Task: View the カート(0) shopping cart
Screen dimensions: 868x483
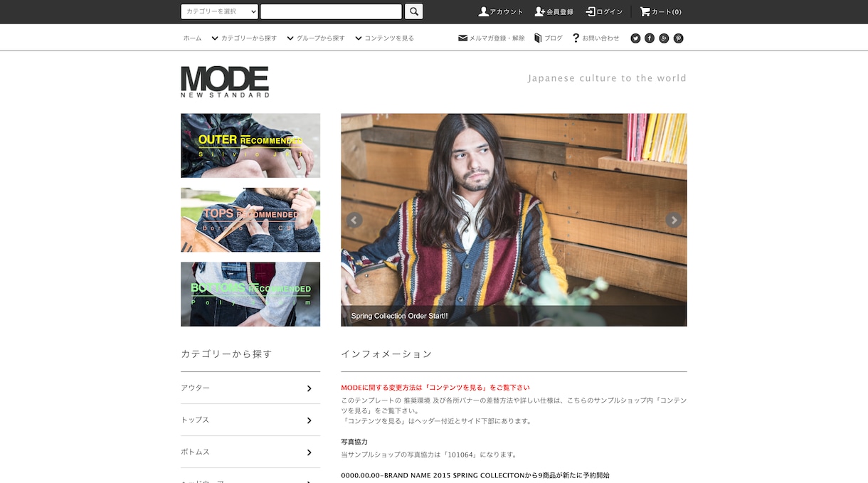Action: (x=661, y=11)
